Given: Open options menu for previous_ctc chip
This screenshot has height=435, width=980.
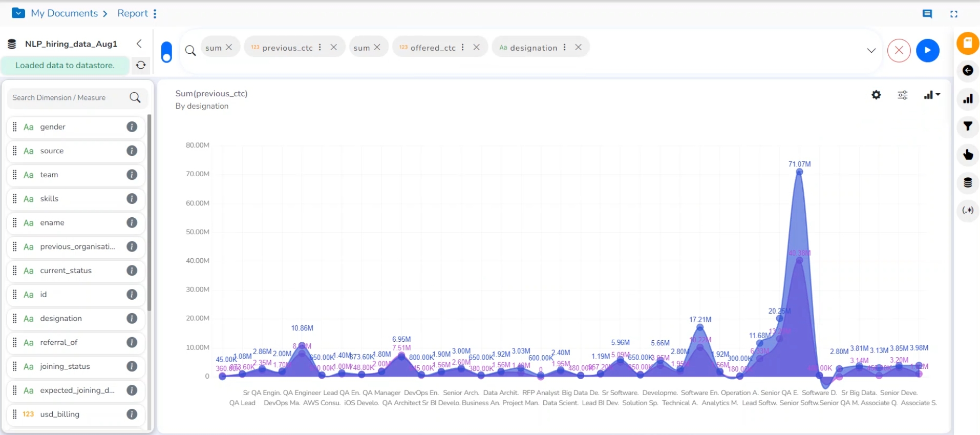Looking at the screenshot, I should 320,47.
